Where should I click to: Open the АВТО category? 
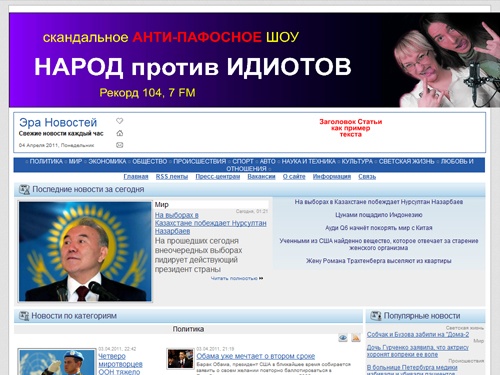tap(267, 161)
